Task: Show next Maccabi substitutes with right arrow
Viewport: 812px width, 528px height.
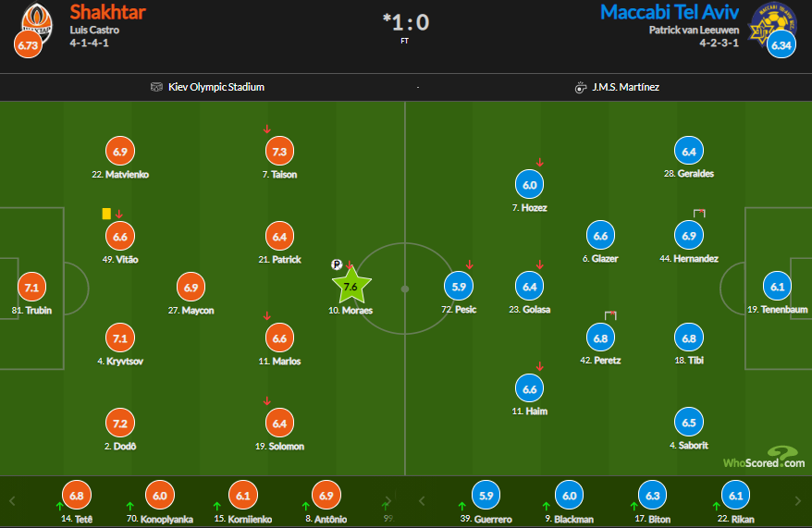Action: click(798, 502)
